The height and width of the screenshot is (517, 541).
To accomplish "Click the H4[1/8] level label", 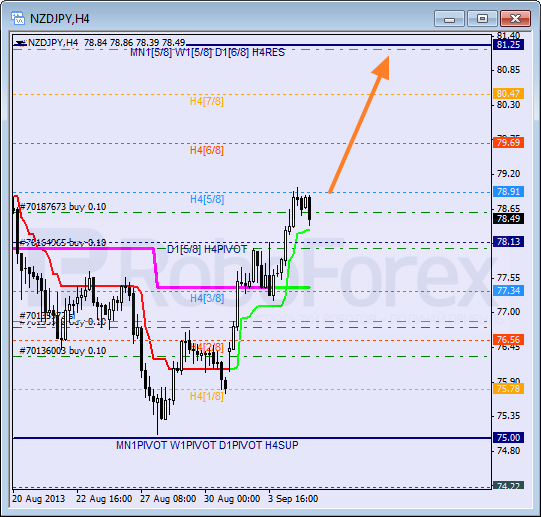I will pos(207,396).
